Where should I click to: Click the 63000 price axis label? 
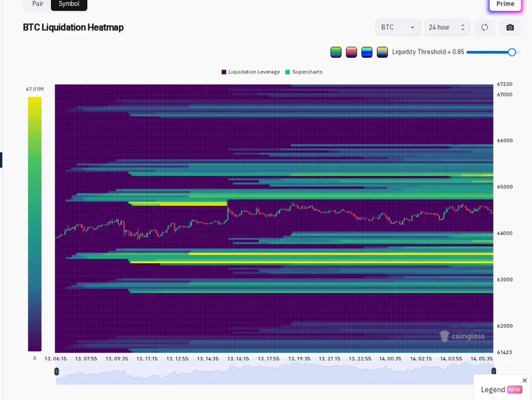[505, 279]
